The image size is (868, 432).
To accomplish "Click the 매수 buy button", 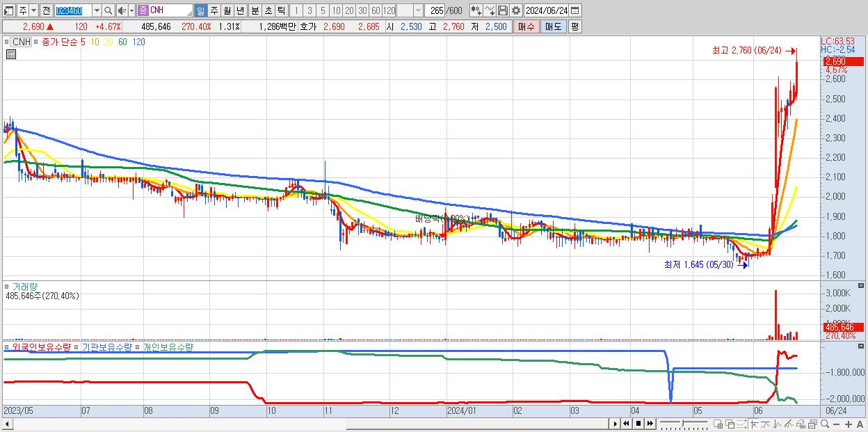I will point(526,26).
